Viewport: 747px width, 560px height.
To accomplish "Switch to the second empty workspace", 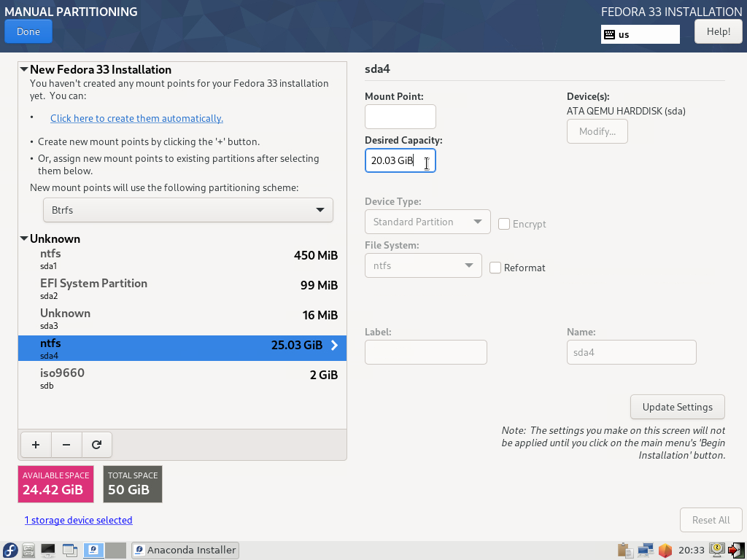I will coord(115,551).
